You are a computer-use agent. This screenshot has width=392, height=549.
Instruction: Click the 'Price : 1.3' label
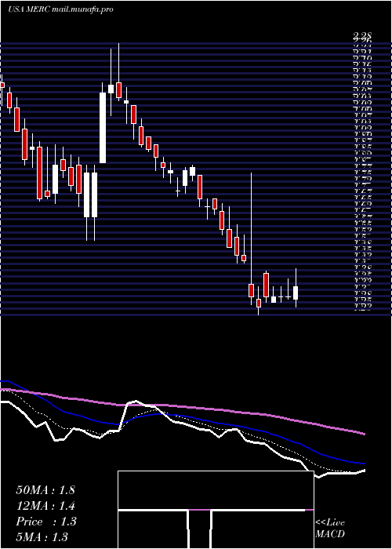(x=46, y=522)
